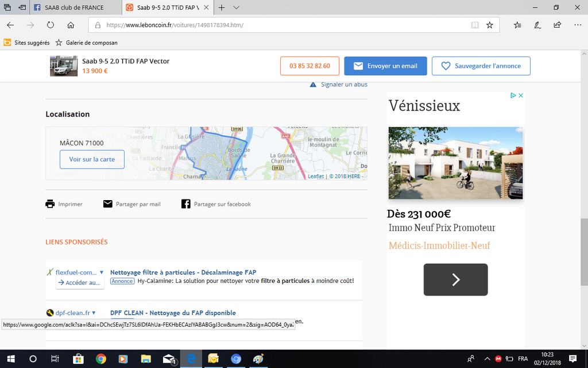Show tab previews chevron
The image size is (588, 368).
point(236,7)
